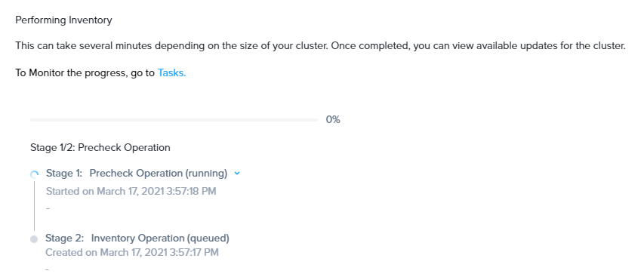The width and height of the screenshot is (644, 277).
Task: Click the 'Stage 2:' prefix text
Action: point(64,238)
